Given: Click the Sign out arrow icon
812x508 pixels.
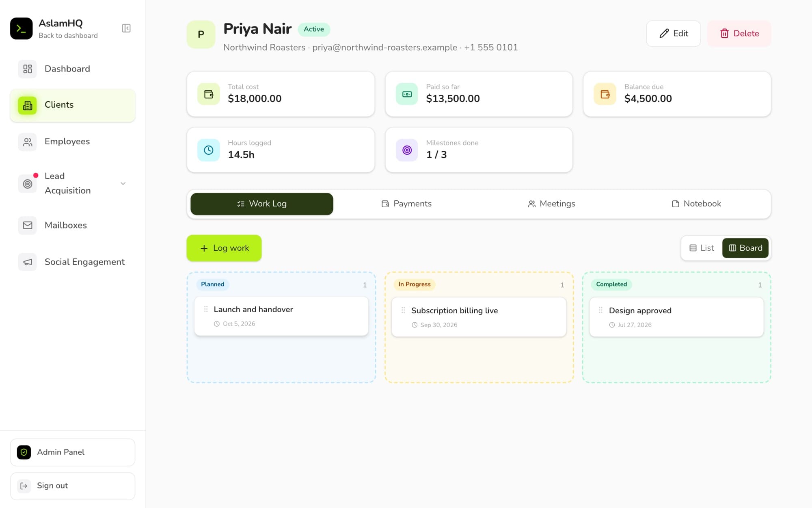Looking at the screenshot, I should [24, 486].
